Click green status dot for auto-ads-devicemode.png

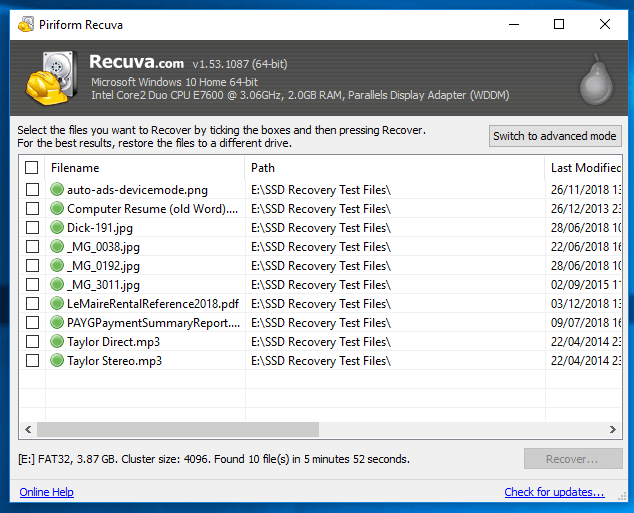tap(57, 189)
